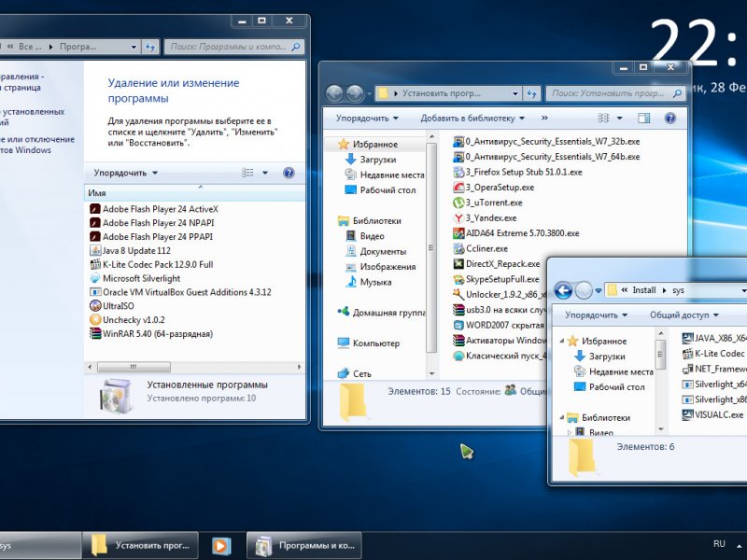Click the Microsoft Silverlight program icon
This screenshot has height=560, width=747.
click(95, 278)
